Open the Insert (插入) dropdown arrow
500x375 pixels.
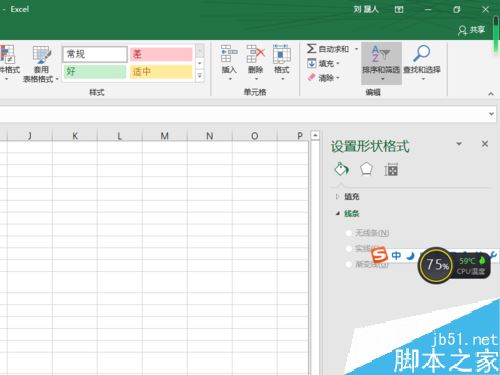point(230,79)
